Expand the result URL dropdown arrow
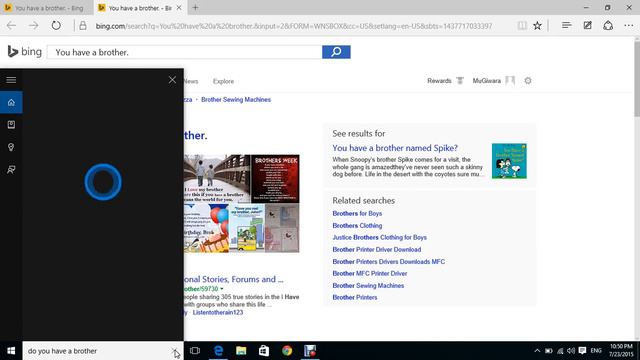 pos(222,289)
